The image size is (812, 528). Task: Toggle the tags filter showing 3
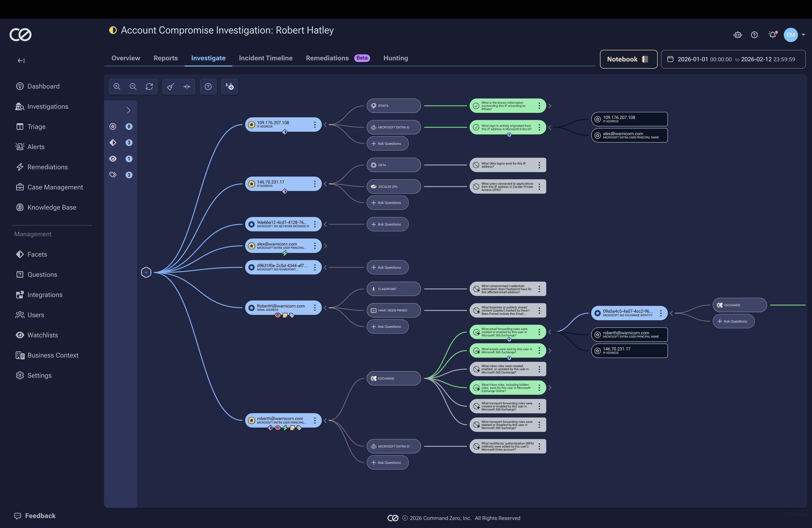click(x=113, y=175)
